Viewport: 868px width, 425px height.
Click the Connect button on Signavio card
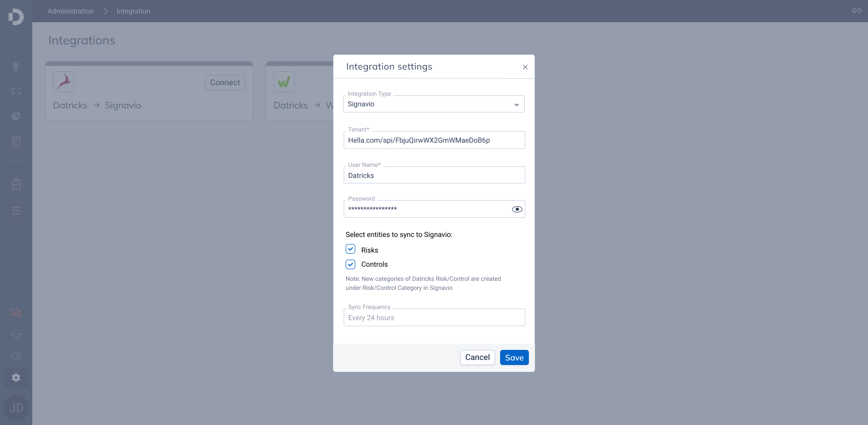click(x=225, y=83)
